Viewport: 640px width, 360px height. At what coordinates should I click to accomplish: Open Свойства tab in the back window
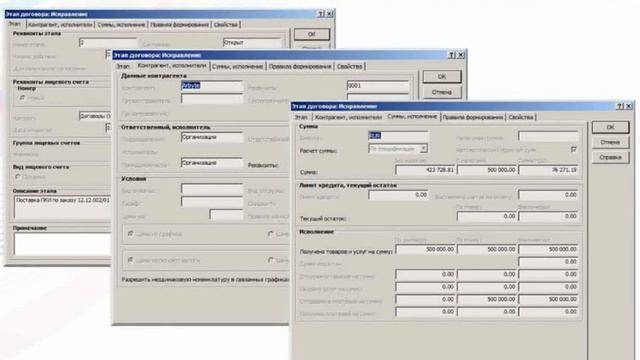tap(226, 25)
